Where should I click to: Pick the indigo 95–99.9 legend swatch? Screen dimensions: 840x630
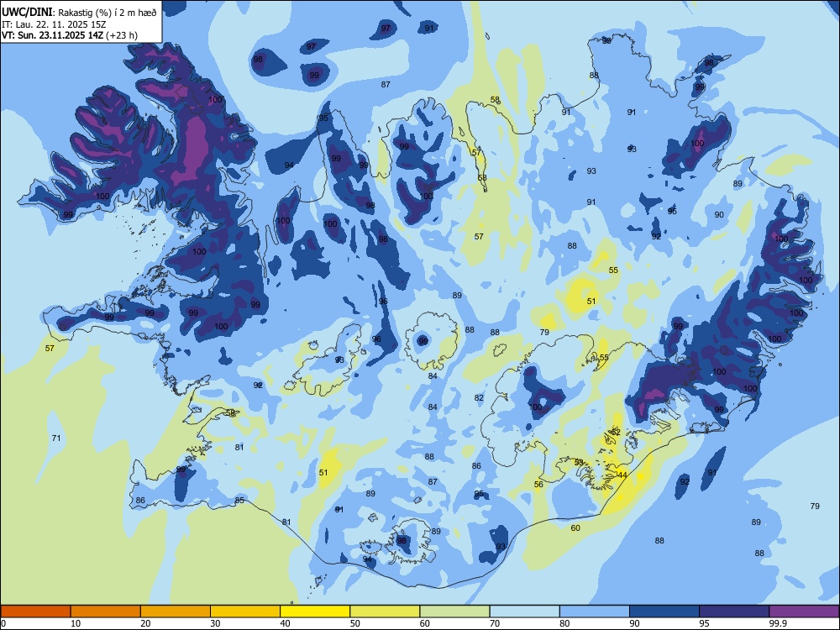click(734, 612)
